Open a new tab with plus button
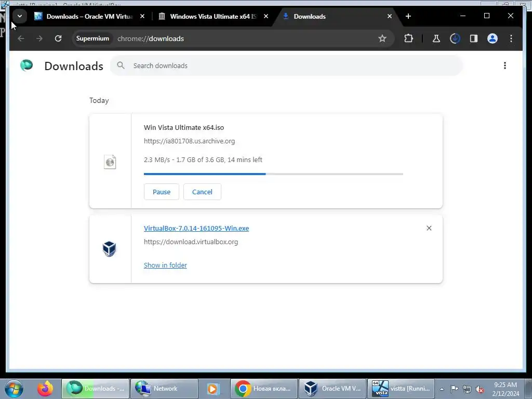The height and width of the screenshot is (399, 532). click(x=408, y=16)
